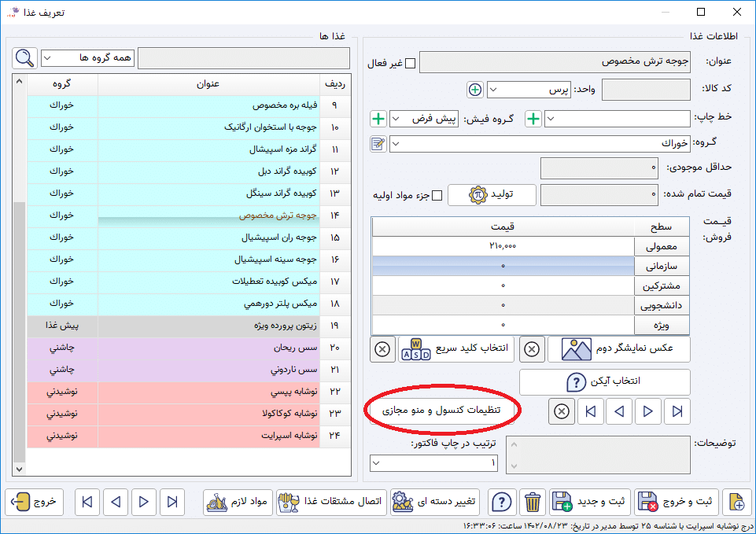Go to next icon in icon navigator

[648, 411]
